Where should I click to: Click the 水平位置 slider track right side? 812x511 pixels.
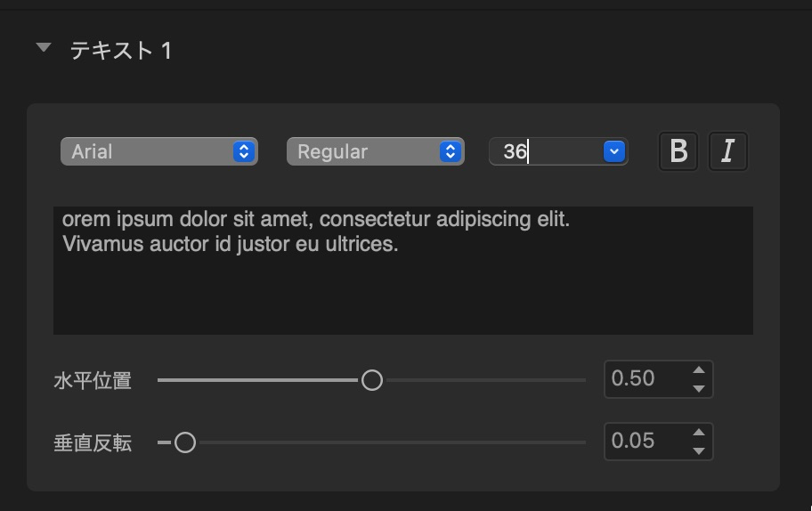pyautogui.click(x=486, y=380)
